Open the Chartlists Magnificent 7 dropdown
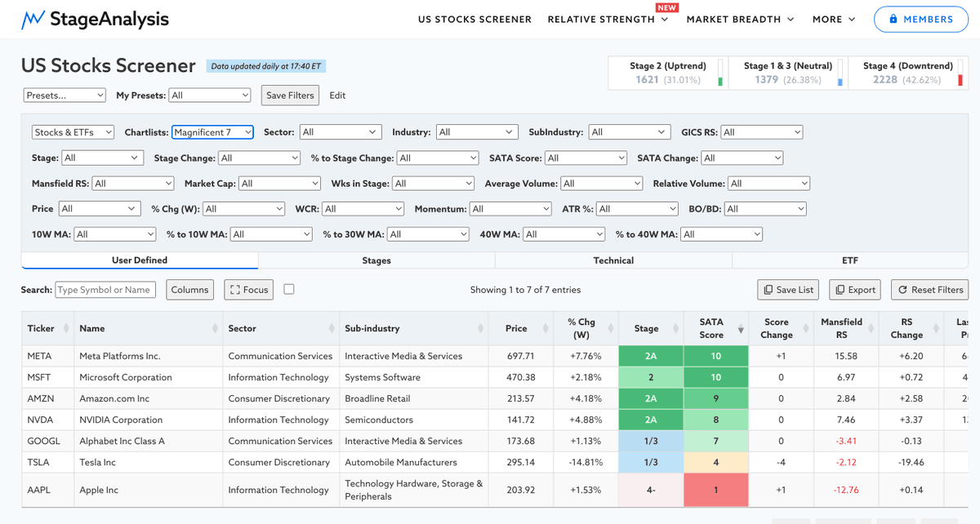 click(x=212, y=132)
